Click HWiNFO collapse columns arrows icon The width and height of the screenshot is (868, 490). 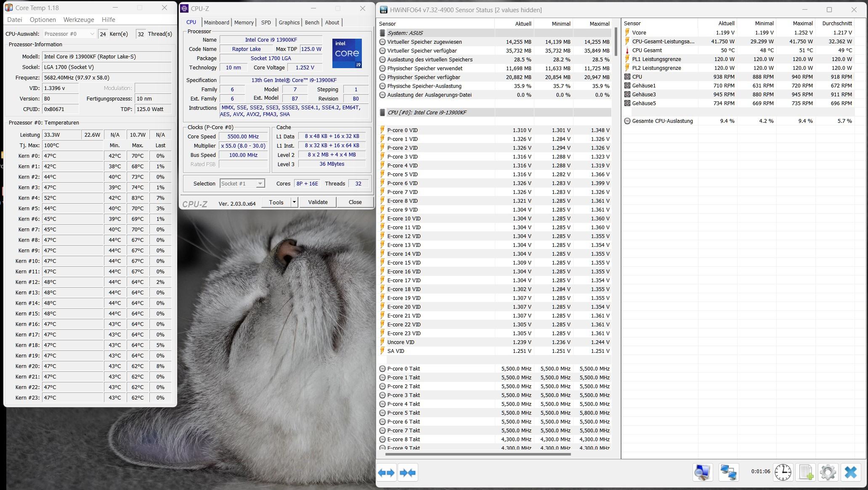[408, 473]
